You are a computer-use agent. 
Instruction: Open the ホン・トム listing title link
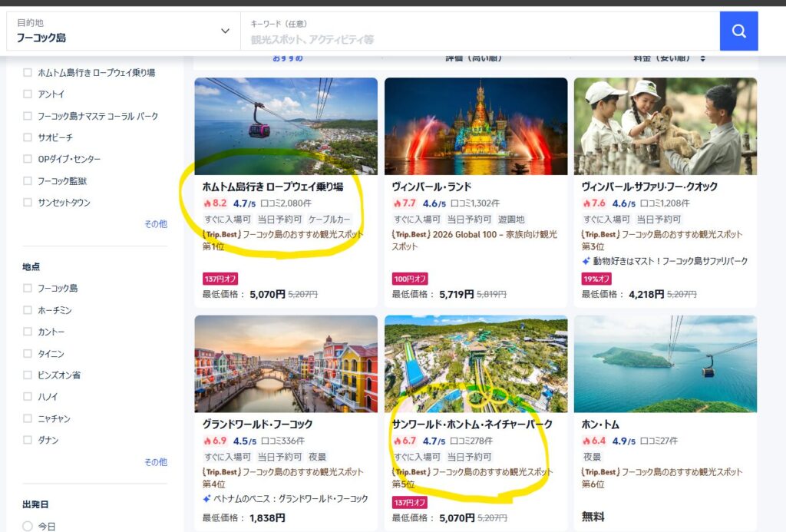pyautogui.click(x=601, y=424)
